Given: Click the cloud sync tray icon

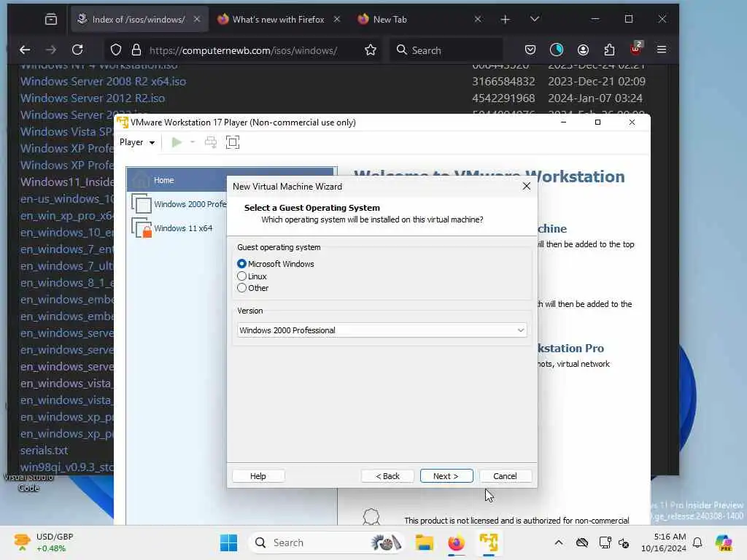Looking at the screenshot, I should point(581,542).
